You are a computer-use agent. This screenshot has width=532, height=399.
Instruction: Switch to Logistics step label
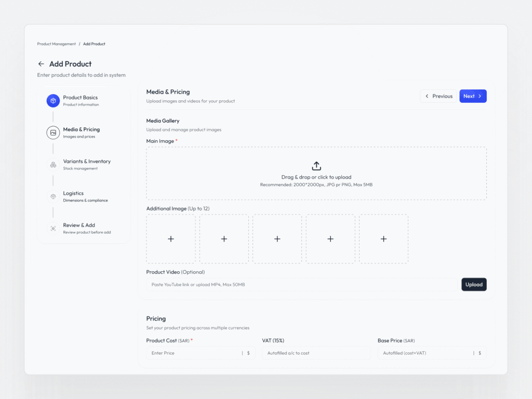click(x=73, y=193)
